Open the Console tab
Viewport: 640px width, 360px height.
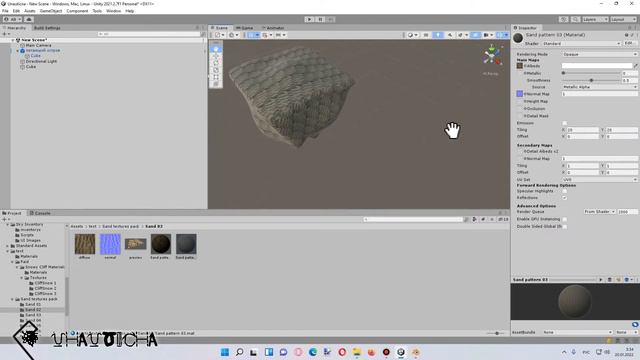(40, 213)
